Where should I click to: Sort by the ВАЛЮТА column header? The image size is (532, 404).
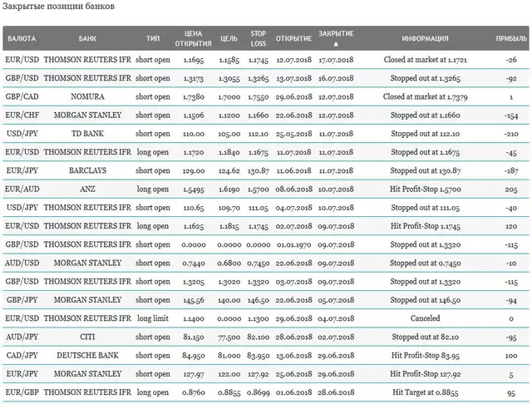pyautogui.click(x=22, y=38)
